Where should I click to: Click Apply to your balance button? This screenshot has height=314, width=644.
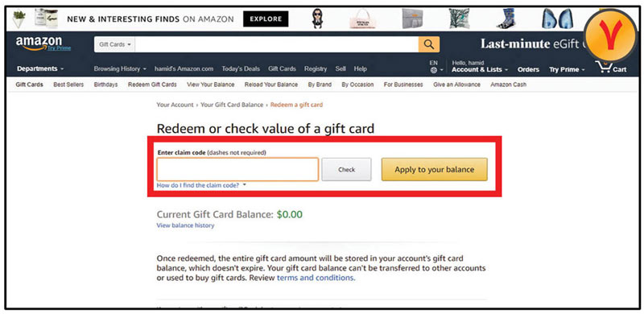click(434, 169)
